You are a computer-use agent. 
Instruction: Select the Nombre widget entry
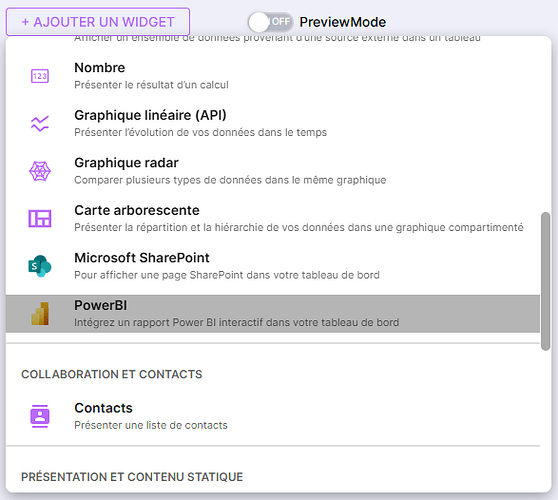[x=273, y=76]
